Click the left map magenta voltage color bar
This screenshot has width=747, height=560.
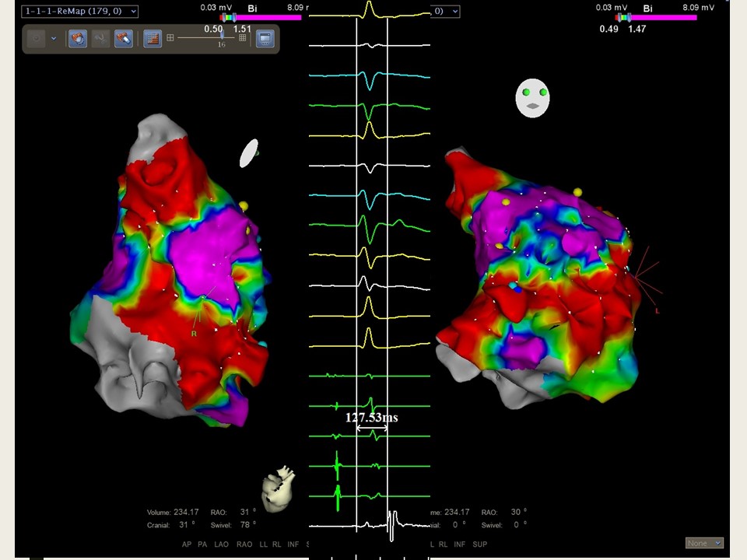pos(261,18)
